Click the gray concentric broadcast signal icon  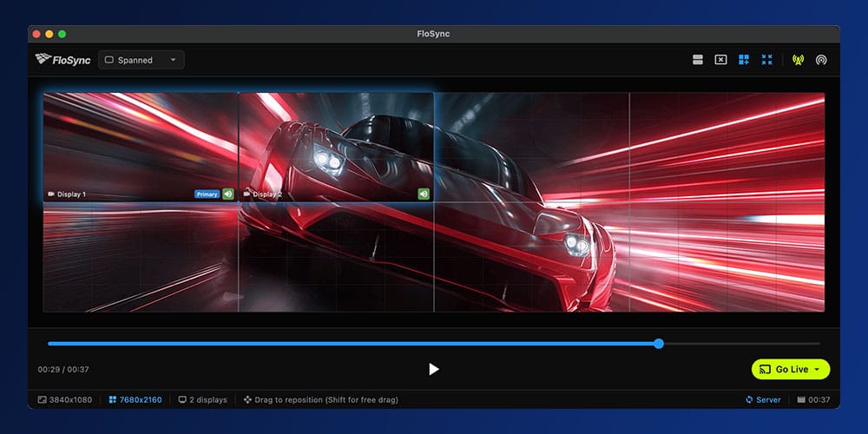(x=821, y=60)
